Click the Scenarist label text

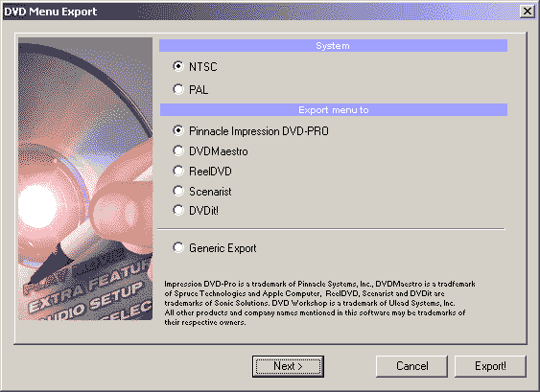pos(210,192)
